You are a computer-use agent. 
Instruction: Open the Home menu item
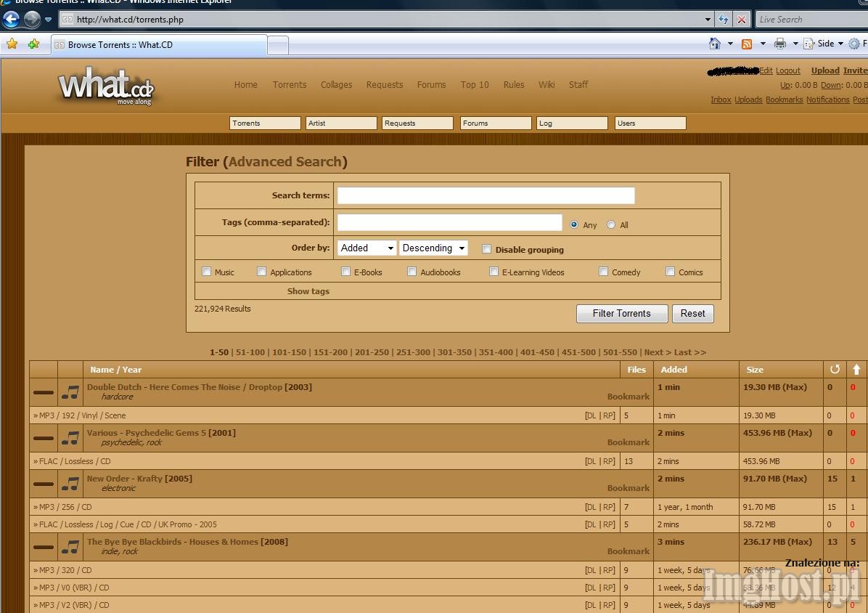[x=246, y=85]
